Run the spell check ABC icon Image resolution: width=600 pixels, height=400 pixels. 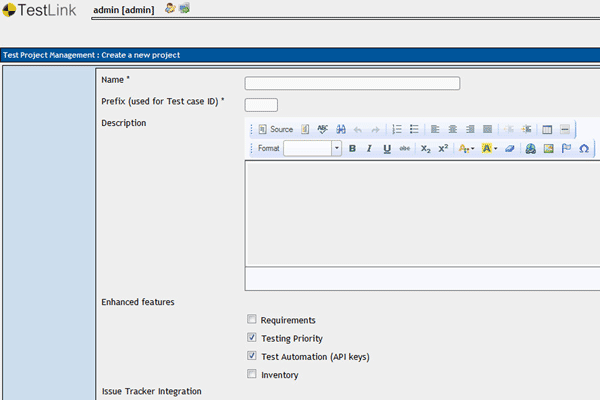point(323,129)
